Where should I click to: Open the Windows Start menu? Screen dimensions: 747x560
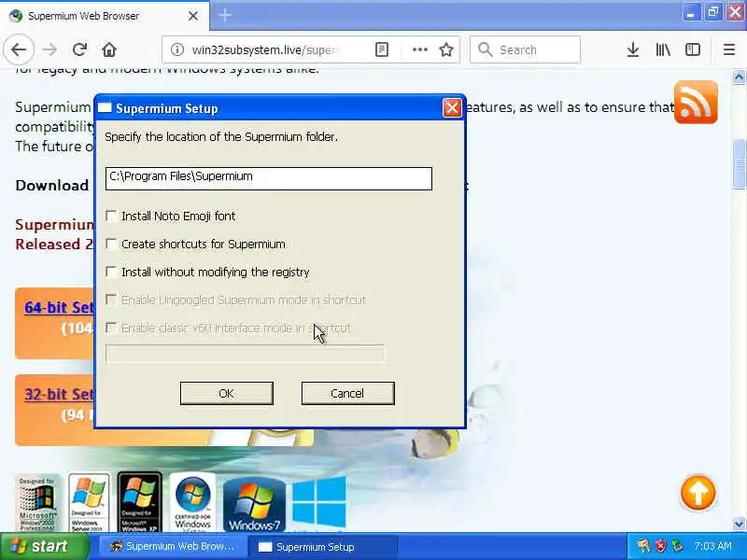45,546
